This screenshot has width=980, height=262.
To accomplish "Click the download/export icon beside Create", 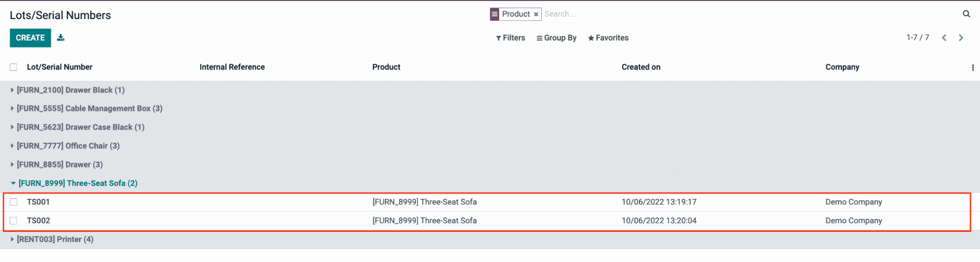I will pos(61,38).
